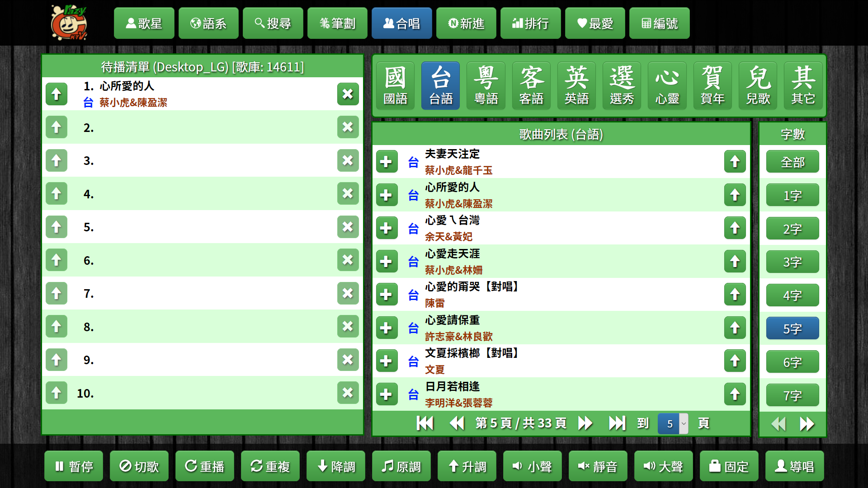The width and height of the screenshot is (868, 488).
Task: Jump to last page of song list
Action: [x=617, y=423]
